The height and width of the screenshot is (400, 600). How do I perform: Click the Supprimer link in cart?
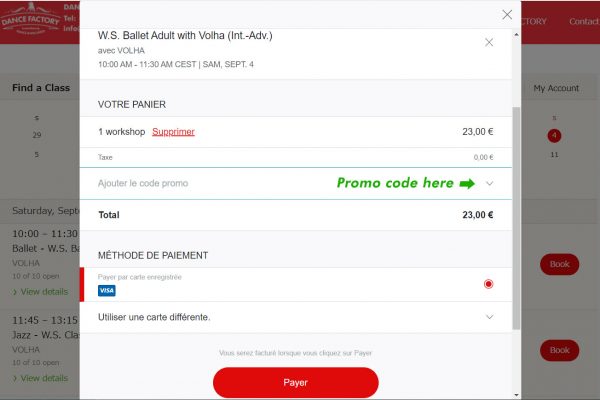pyautogui.click(x=173, y=132)
